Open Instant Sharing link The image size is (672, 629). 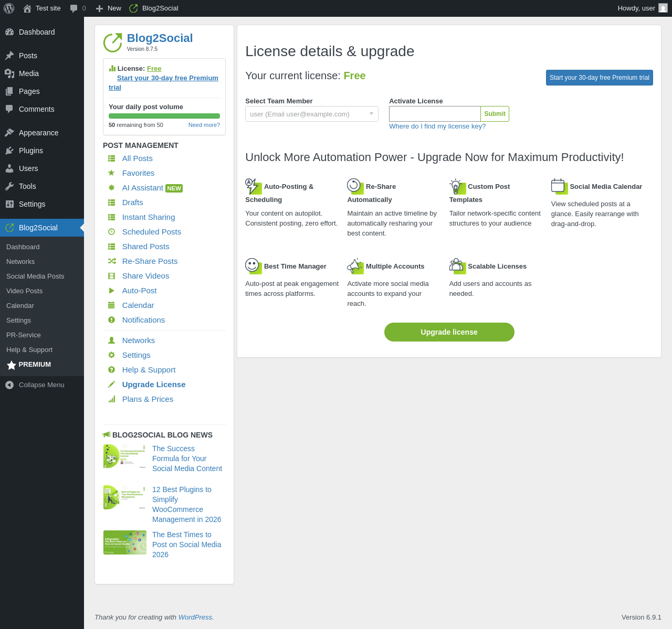(x=149, y=217)
